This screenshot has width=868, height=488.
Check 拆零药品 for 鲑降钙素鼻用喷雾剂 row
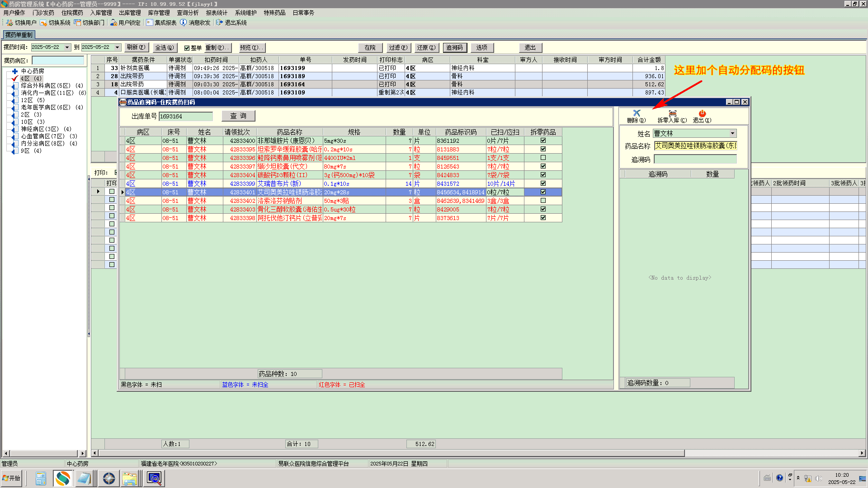click(543, 158)
